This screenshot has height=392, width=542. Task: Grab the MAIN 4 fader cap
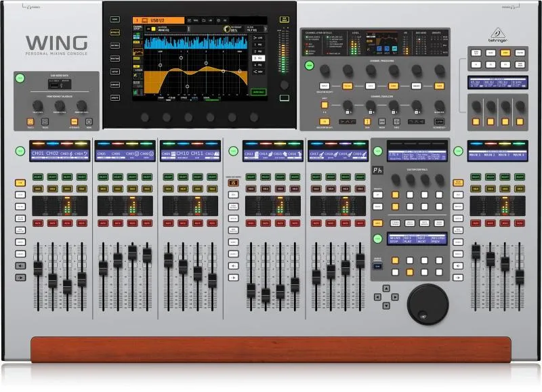(x=520, y=277)
